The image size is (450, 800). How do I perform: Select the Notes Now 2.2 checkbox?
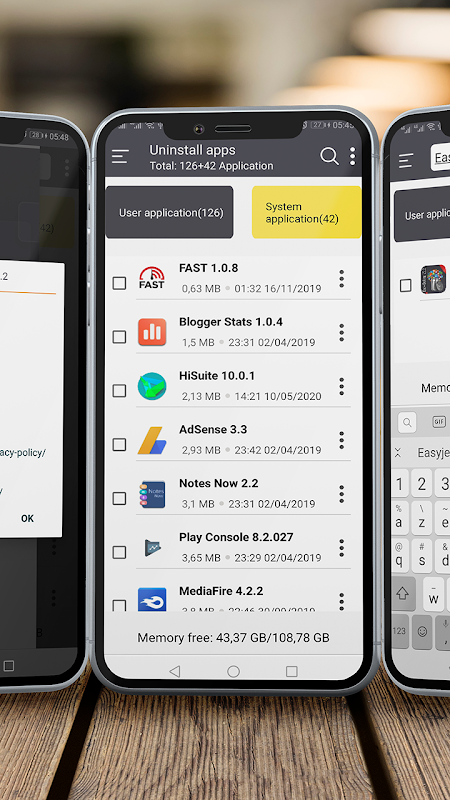pyautogui.click(x=119, y=498)
